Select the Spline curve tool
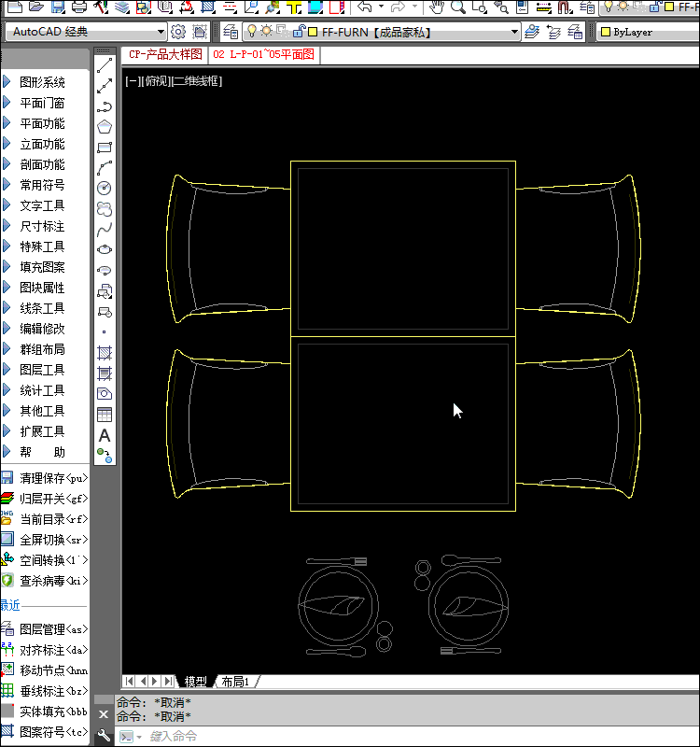Viewport: 700px width, 747px height. click(105, 229)
